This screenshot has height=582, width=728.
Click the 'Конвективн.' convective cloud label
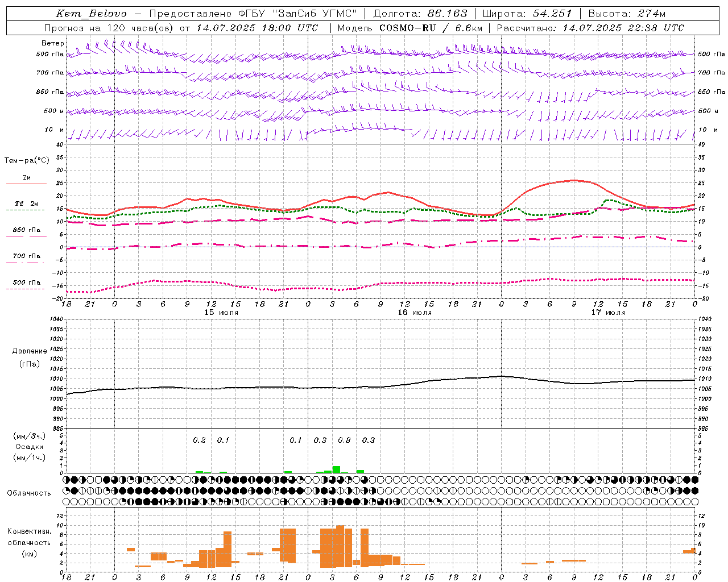point(29,531)
